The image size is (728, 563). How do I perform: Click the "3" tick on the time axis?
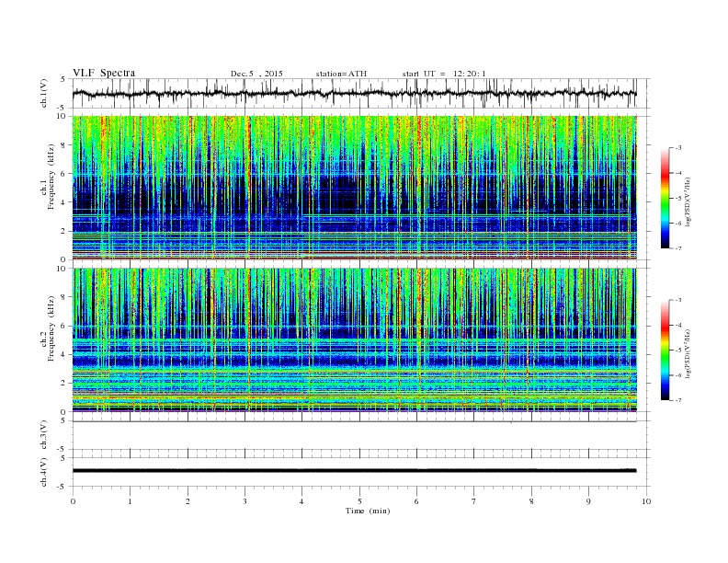click(245, 501)
